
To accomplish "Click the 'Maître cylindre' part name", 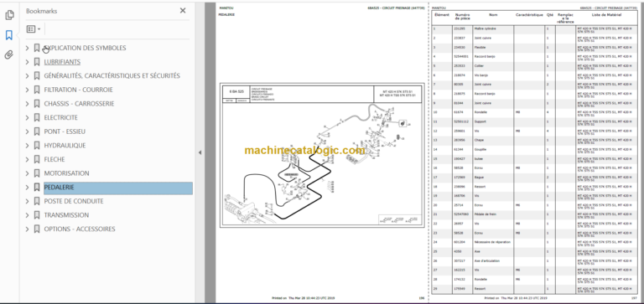I will point(485,28).
